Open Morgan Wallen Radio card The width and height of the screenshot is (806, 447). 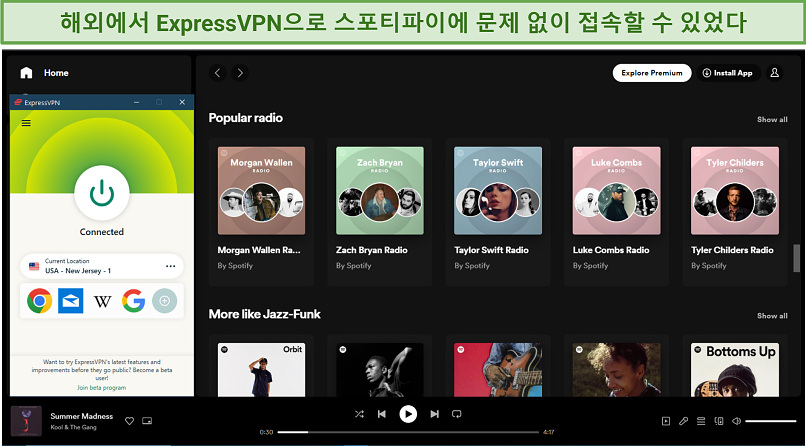pos(261,211)
